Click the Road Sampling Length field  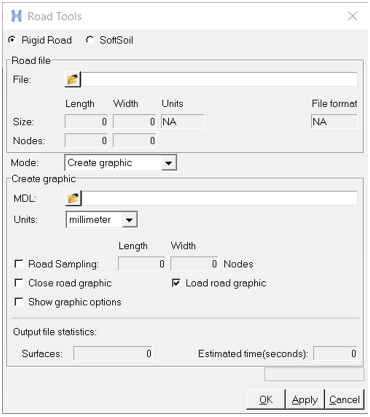(142, 264)
